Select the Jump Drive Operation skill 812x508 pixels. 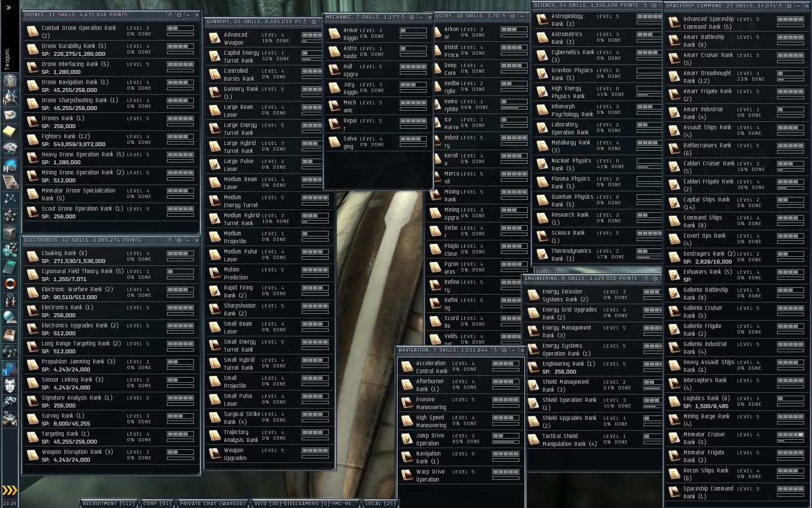click(460, 439)
